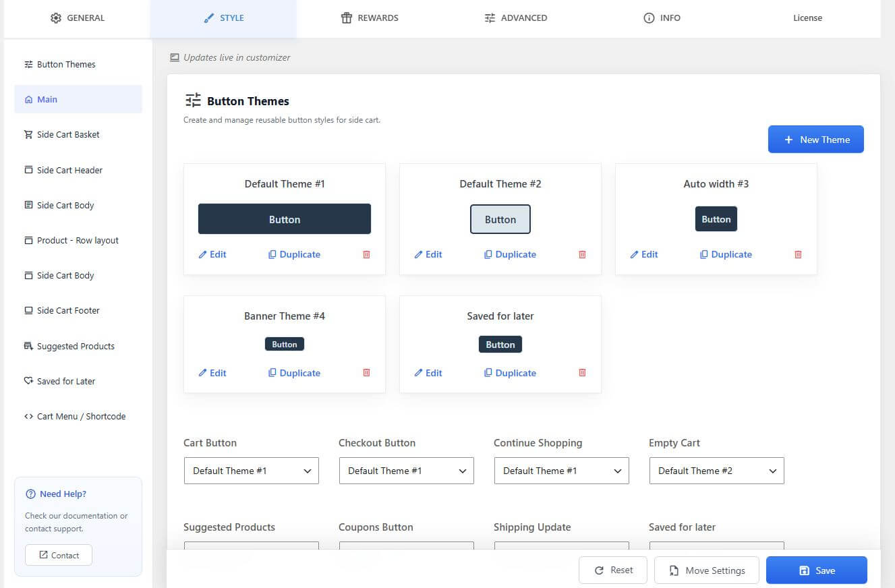Click the trash icon for Auto width #3

798,254
